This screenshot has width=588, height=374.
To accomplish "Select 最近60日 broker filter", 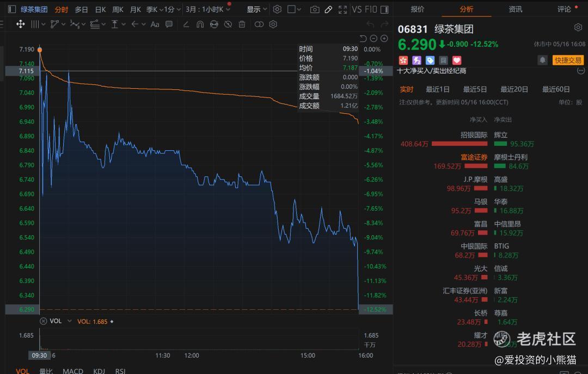I will click(x=556, y=89).
